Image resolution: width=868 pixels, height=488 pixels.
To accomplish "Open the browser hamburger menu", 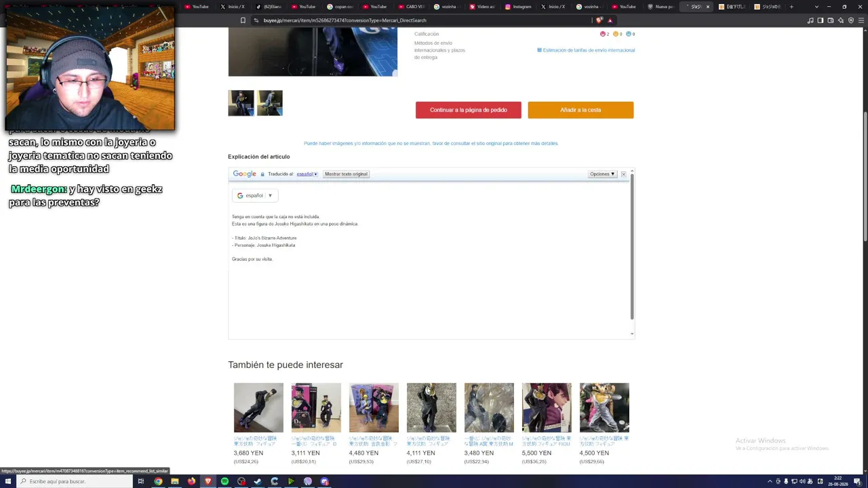I will point(861,20).
